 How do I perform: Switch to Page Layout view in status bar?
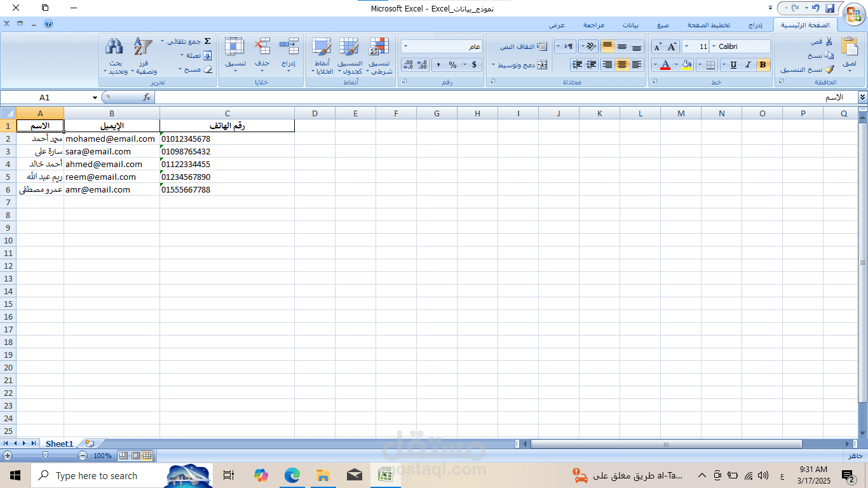136,456
